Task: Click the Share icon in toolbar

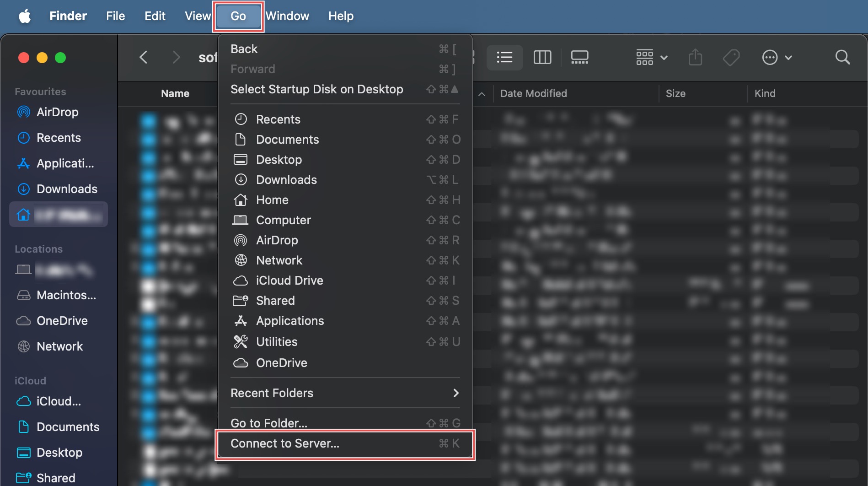Action: tap(695, 58)
